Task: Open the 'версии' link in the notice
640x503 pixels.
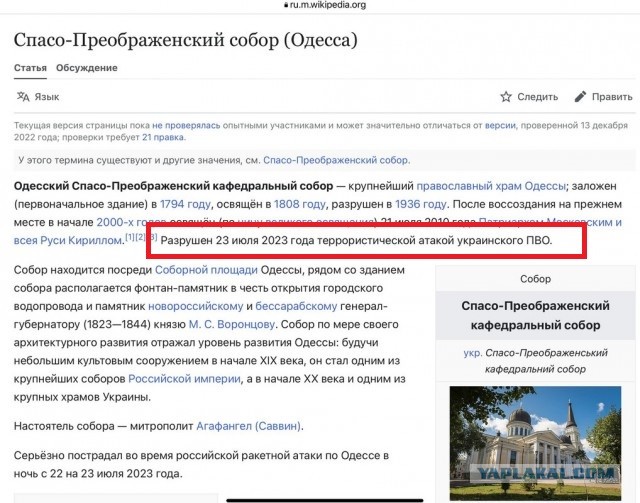Action: point(500,125)
